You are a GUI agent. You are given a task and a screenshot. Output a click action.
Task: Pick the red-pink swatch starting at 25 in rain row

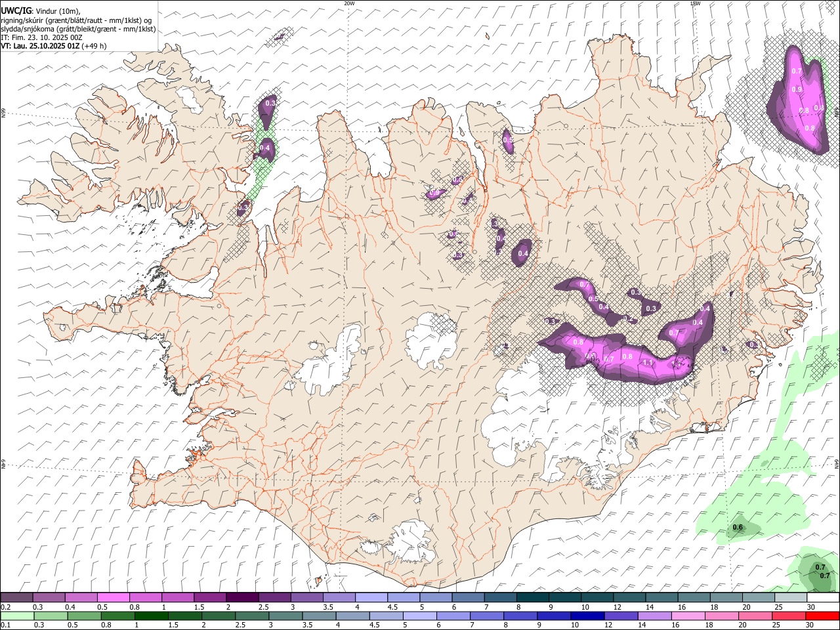pyautogui.click(x=789, y=616)
